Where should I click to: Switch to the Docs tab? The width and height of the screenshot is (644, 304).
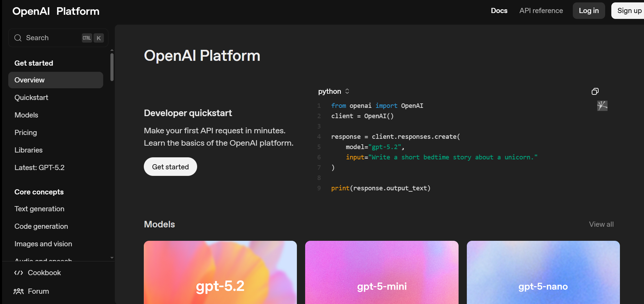tap(499, 11)
